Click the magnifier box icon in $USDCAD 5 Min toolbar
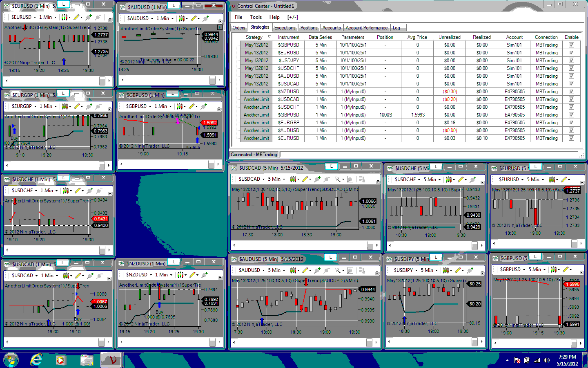This screenshot has height=368, width=588. click(350, 179)
